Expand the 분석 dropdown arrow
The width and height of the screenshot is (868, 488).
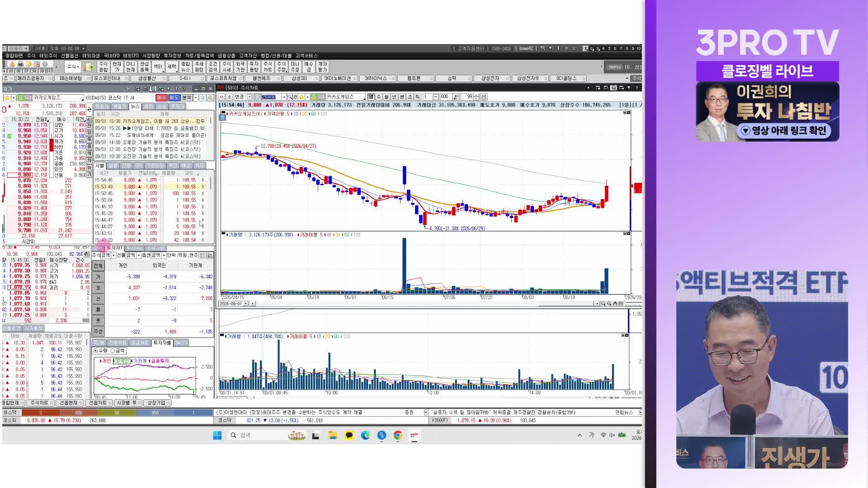196,98
